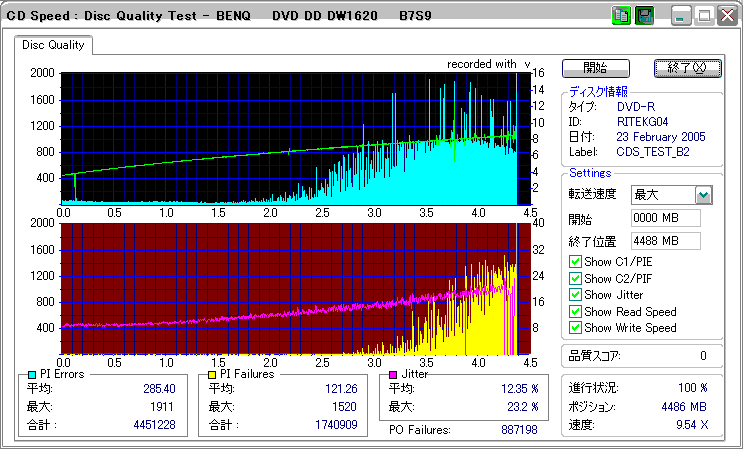Click the end position field 4488 MB
This screenshot has width=743, height=449.
[666, 241]
